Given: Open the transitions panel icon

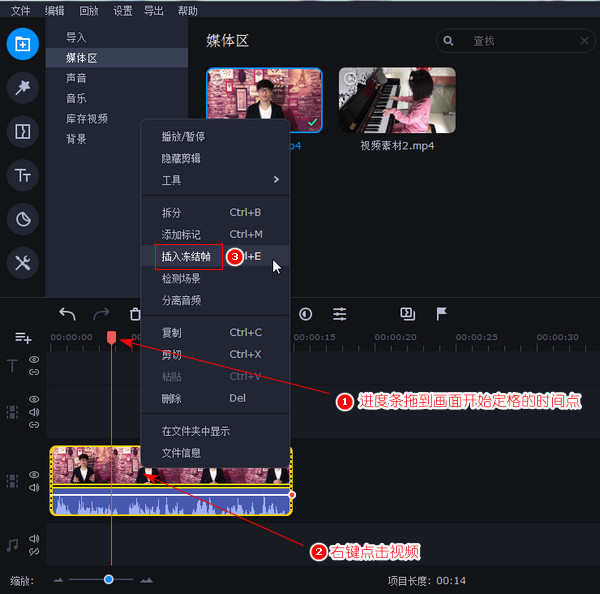Looking at the screenshot, I should [x=23, y=132].
